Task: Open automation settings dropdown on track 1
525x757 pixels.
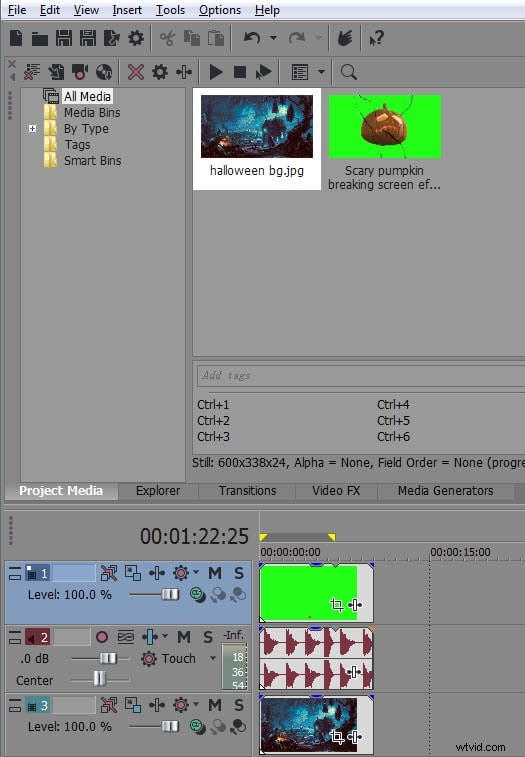Action: coord(196,572)
